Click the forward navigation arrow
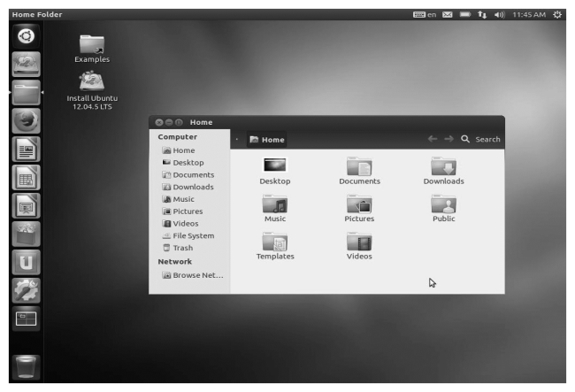This screenshot has height=392, width=575. click(448, 139)
